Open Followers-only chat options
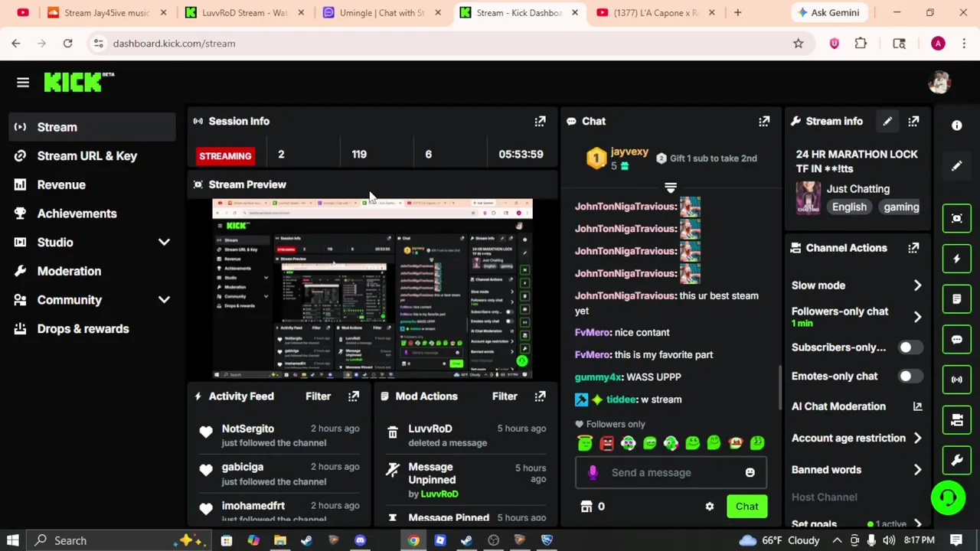 coord(857,317)
